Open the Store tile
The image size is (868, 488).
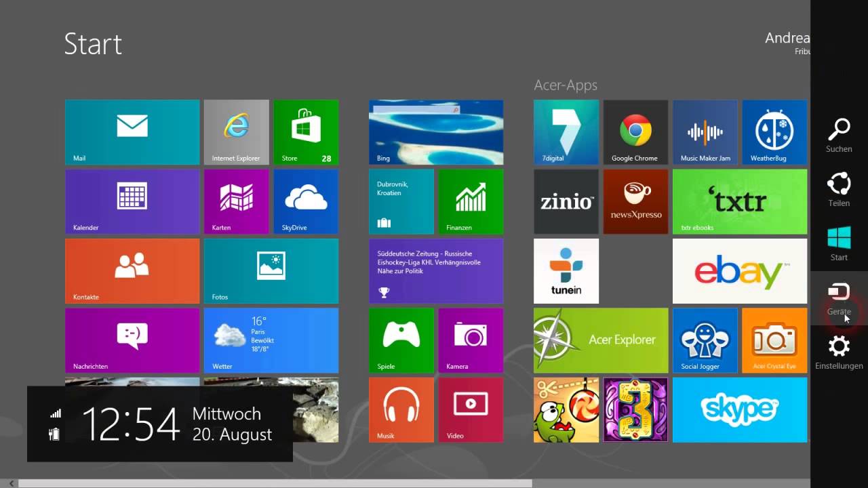(x=306, y=132)
